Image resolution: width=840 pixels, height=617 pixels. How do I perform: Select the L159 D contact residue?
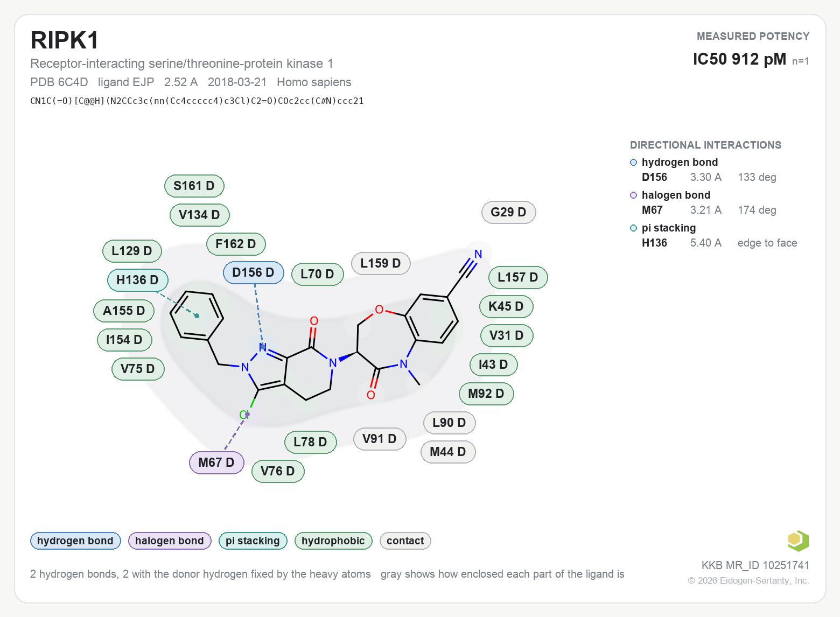pos(381,263)
